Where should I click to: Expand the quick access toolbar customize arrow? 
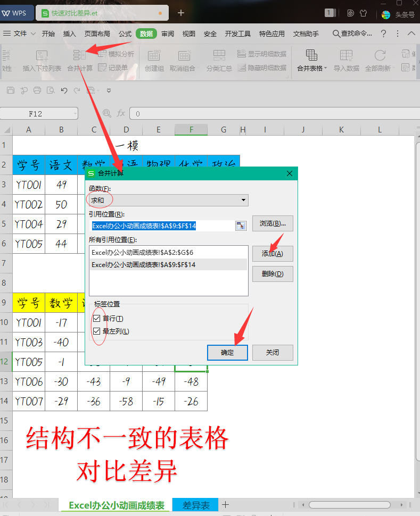[109, 90]
